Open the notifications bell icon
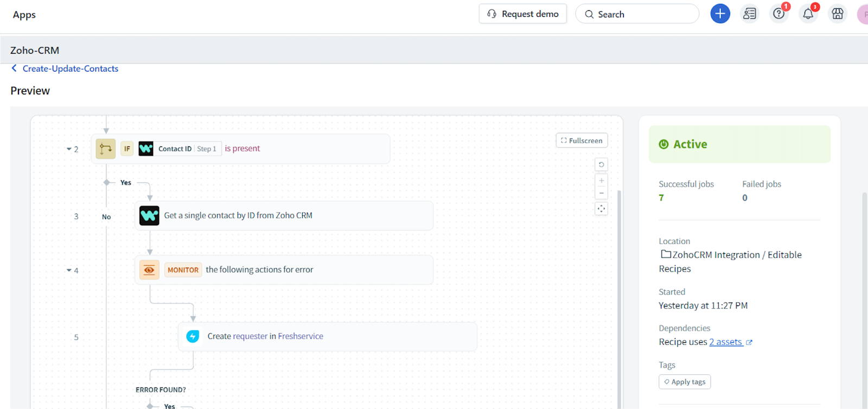 pos(808,14)
